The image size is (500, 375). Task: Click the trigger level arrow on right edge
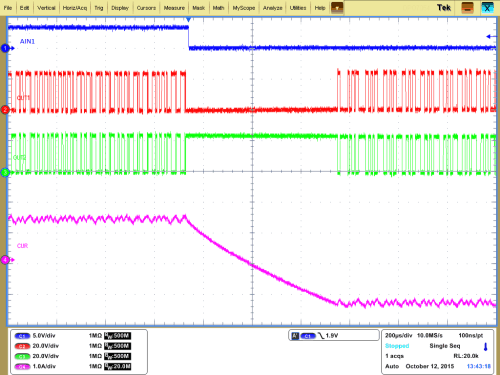pos(491,37)
